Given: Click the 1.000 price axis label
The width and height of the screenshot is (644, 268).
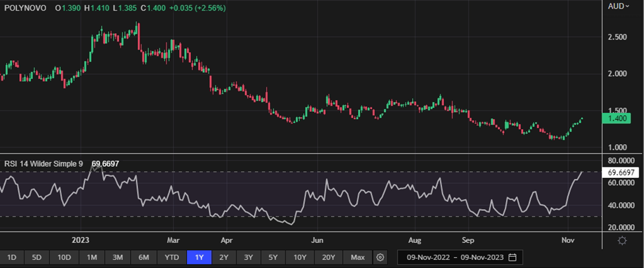Looking at the screenshot, I should coord(616,148).
